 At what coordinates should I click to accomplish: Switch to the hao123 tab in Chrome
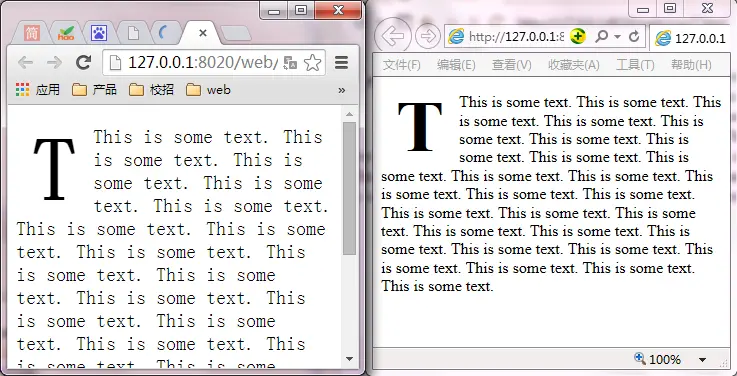point(66,33)
